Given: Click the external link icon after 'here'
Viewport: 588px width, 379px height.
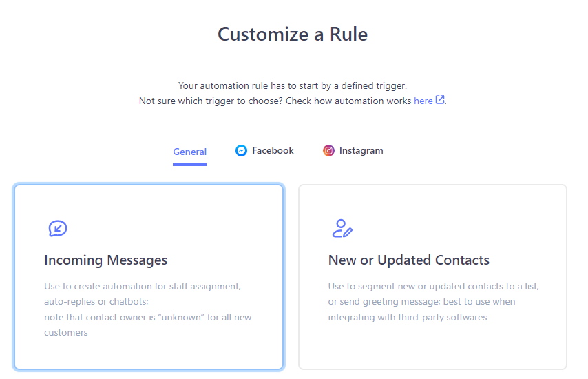Looking at the screenshot, I should (x=440, y=100).
